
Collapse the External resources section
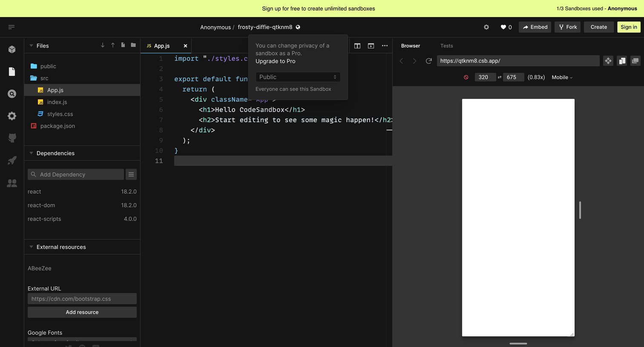tap(31, 247)
